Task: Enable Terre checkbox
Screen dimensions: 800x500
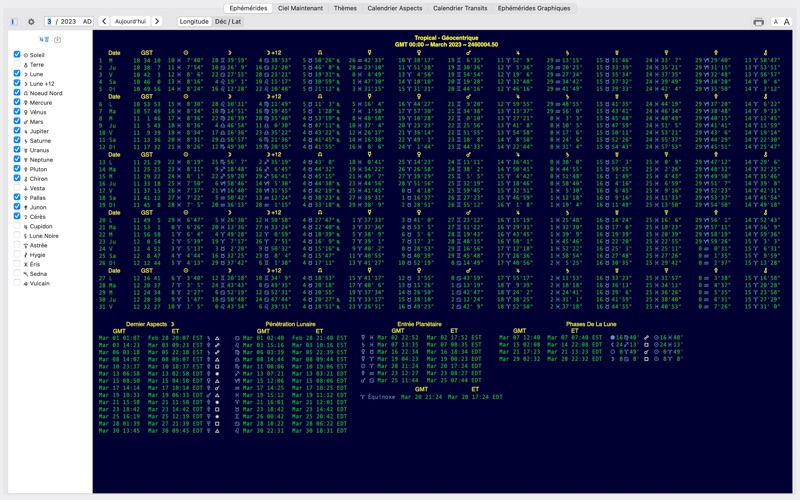Action: tap(17, 64)
